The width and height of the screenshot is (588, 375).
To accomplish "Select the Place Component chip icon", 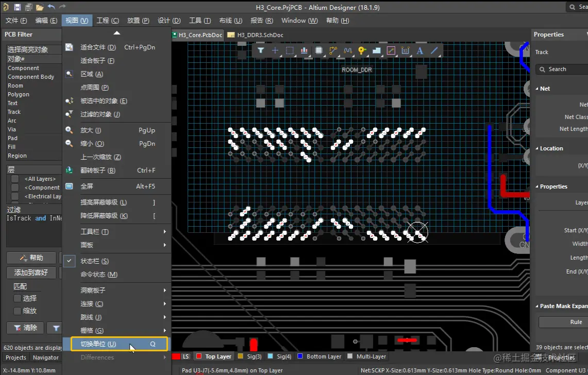I will tap(319, 50).
